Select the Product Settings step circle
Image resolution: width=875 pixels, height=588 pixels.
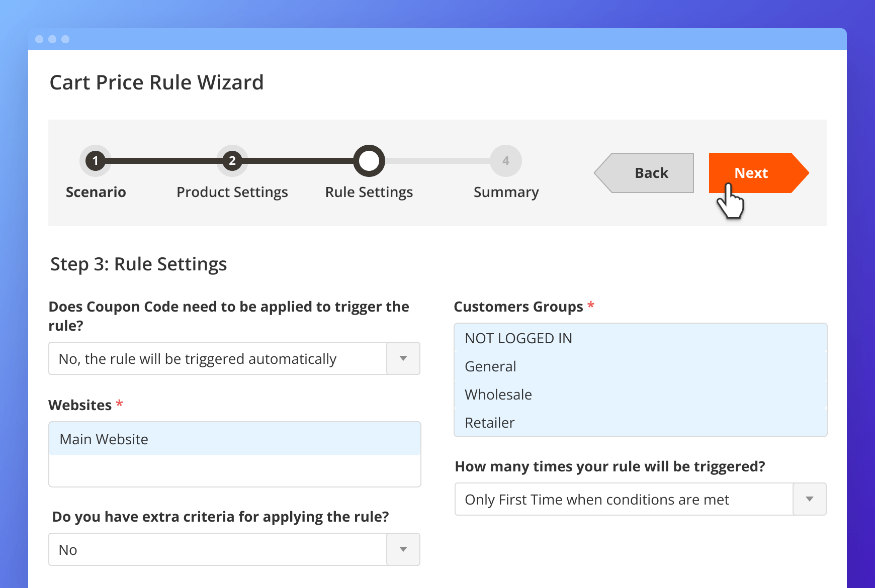click(x=232, y=161)
